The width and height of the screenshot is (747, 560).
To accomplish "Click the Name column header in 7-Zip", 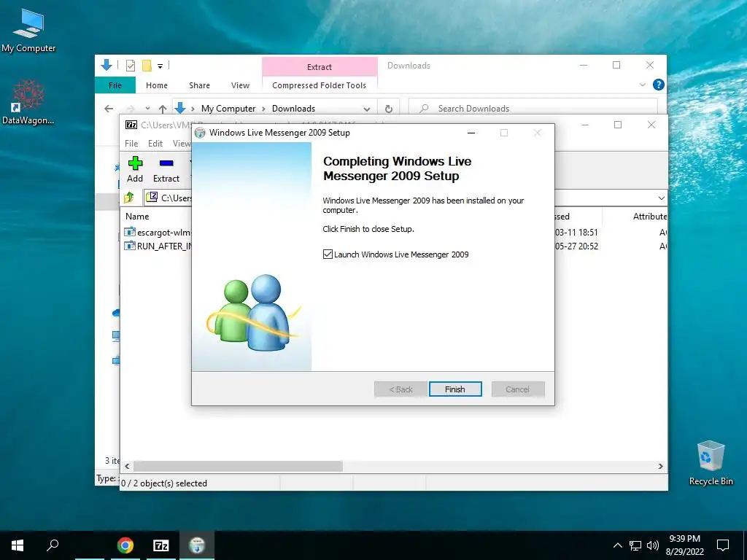I will [137, 216].
